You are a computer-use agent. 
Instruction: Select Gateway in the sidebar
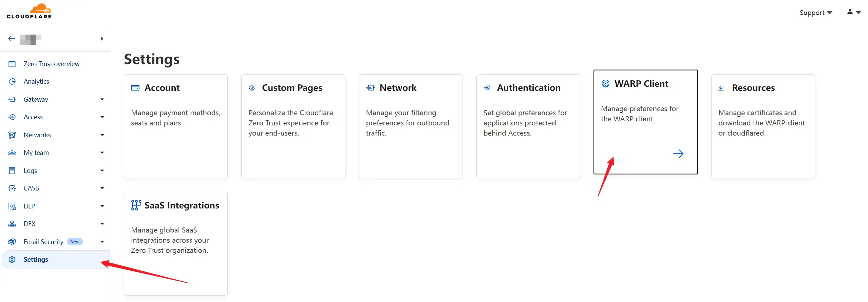36,100
